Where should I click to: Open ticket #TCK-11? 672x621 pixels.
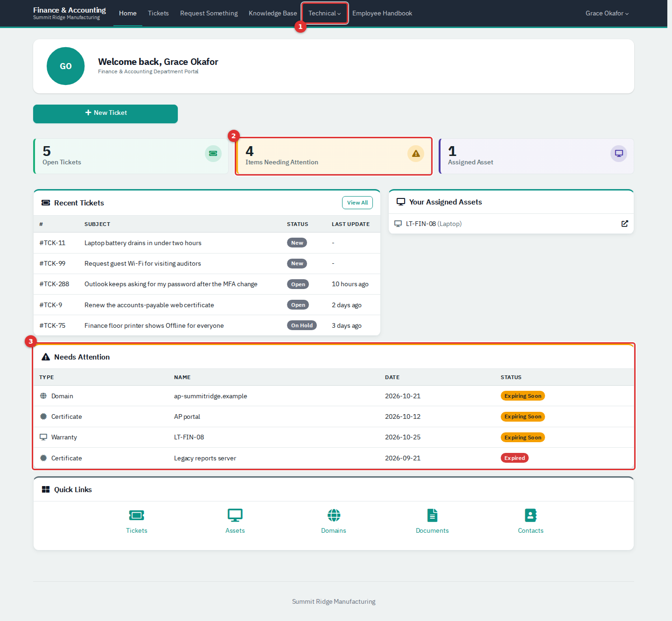[52, 243]
